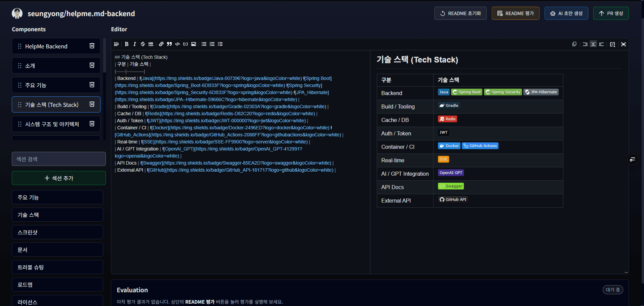
Task: Click the components list scrollbar
Action: coord(105,55)
